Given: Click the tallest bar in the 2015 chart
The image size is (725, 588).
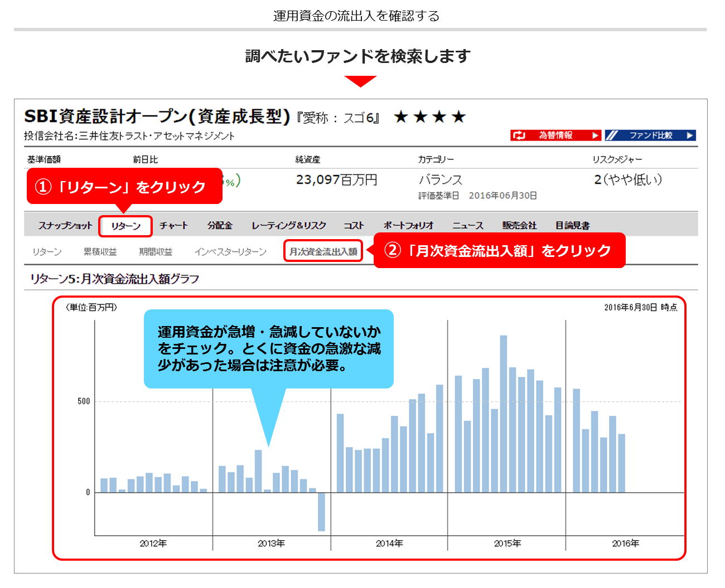Looking at the screenshot, I should (x=504, y=414).
